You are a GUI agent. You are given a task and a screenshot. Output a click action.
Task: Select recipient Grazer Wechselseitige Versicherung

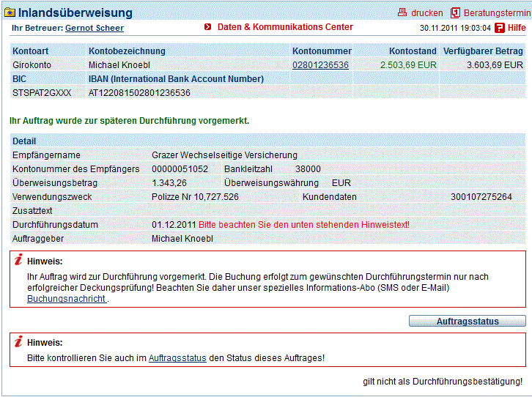224,155
